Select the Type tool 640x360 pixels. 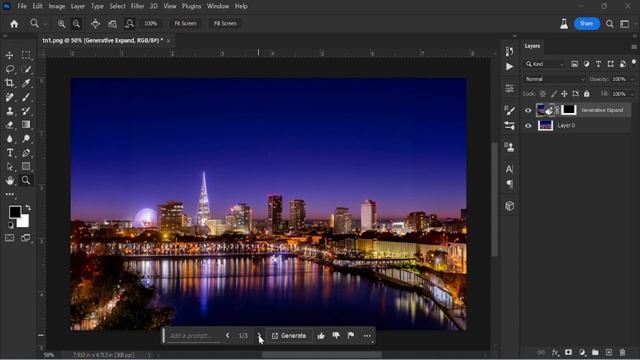click(10, 153)
